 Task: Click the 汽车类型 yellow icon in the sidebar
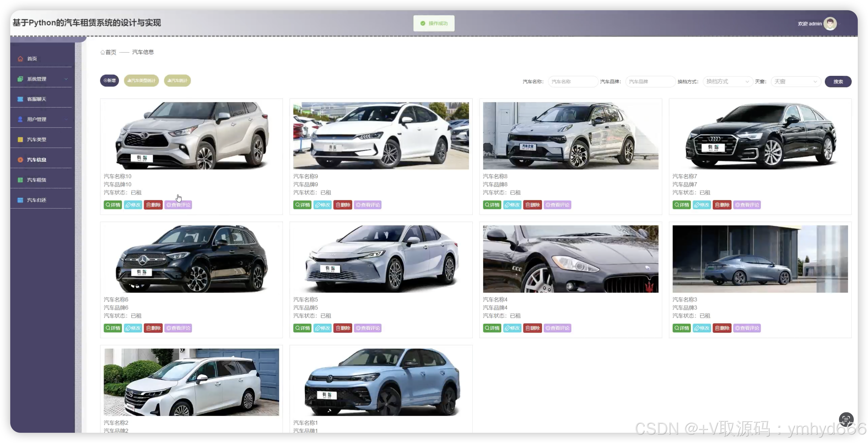point(20,140)
